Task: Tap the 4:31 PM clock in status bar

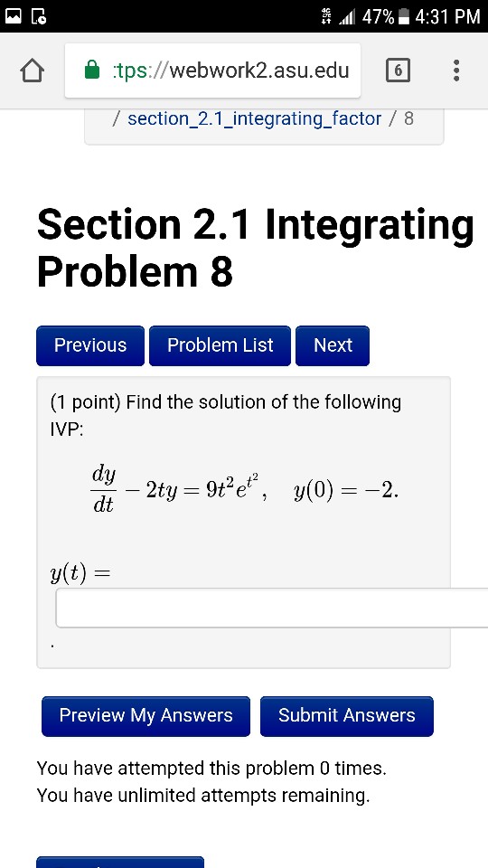Action: point(447,16)
